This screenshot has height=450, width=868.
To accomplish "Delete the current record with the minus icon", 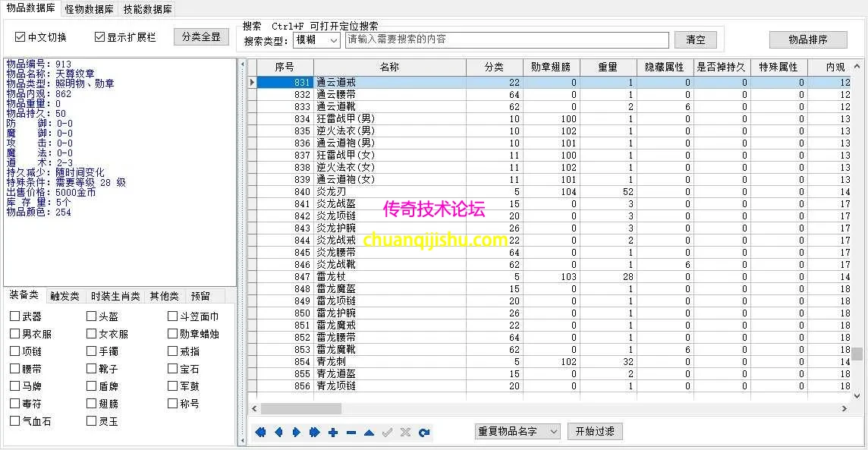I will (351, 432).
